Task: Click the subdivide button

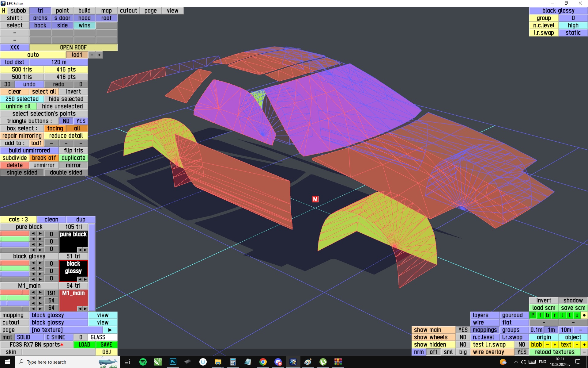Action: (15, 158)
